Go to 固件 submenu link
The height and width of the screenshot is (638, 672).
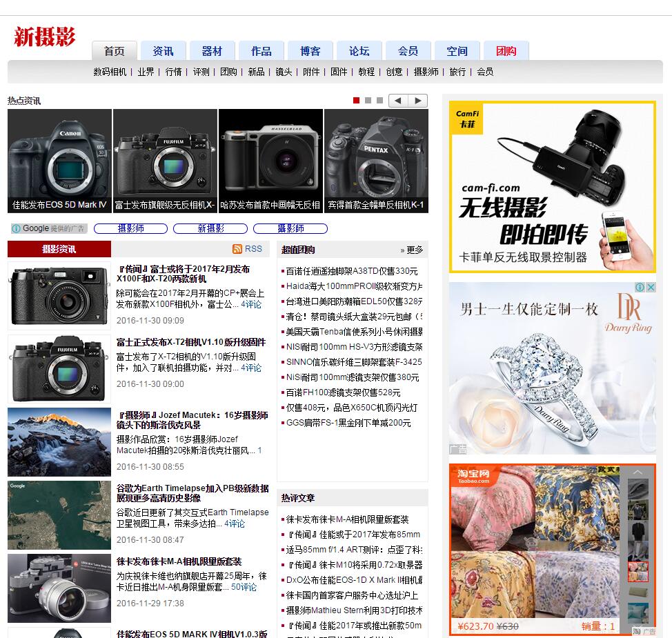tap(339, 72)
